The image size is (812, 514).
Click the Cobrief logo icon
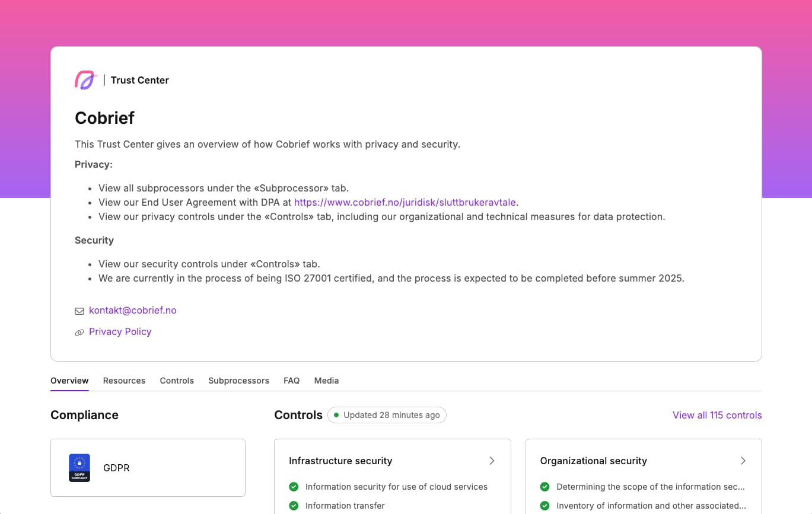[x=85, y=80]
